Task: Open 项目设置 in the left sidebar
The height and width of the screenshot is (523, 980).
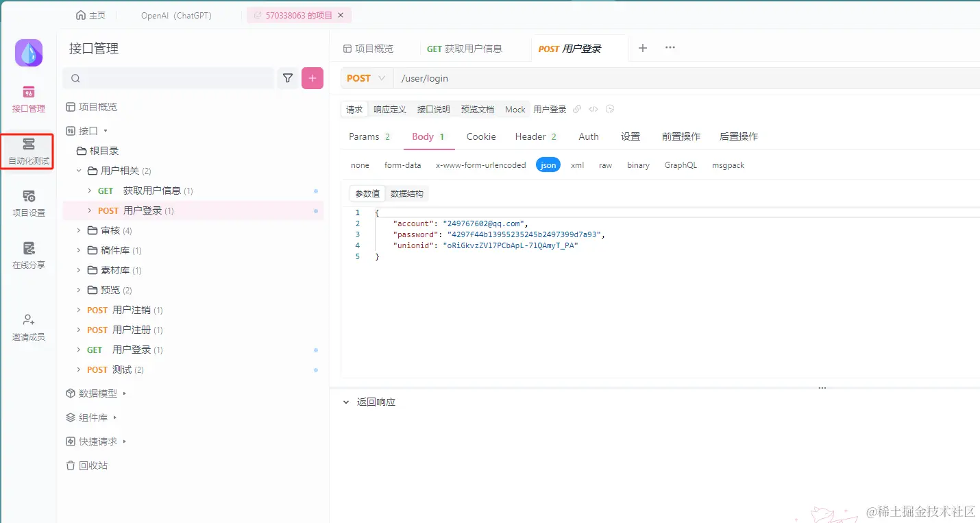Action: 29,204
